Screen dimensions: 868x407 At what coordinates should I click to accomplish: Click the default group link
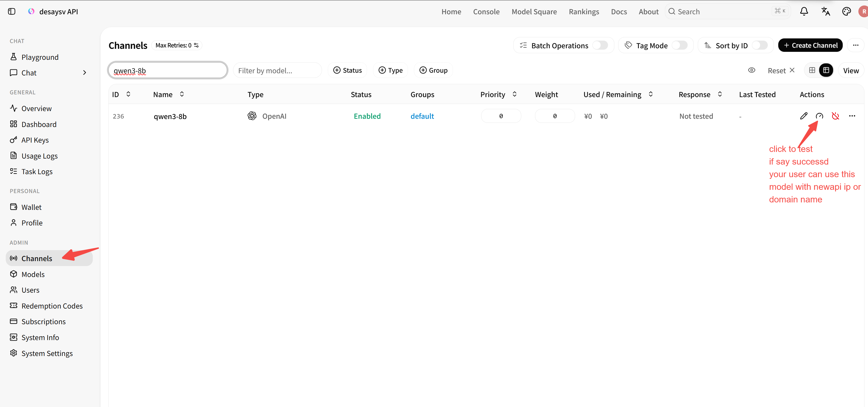pos(422,116)
